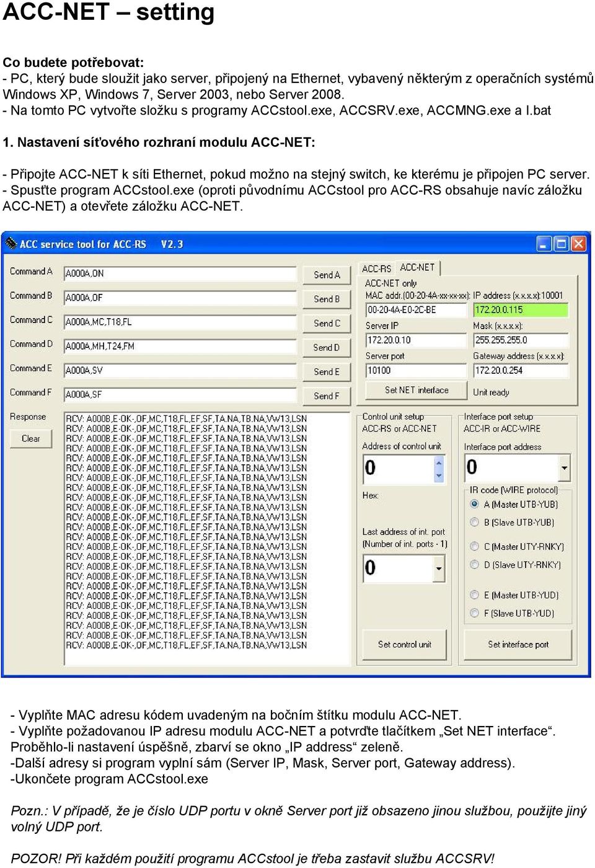The image size is (595, 868).
Task: Click the 'Interface port setup' group label
Action: pyautogui.click(x=498, y=417)
